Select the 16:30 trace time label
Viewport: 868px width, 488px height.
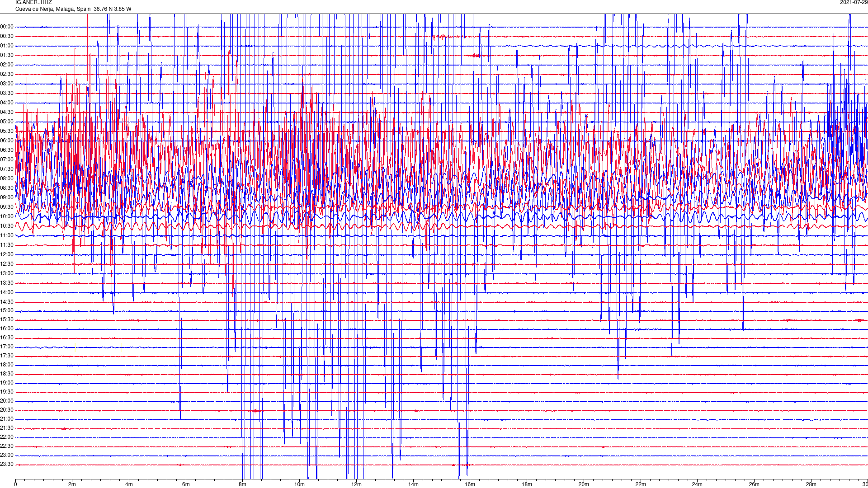[7, 338]
